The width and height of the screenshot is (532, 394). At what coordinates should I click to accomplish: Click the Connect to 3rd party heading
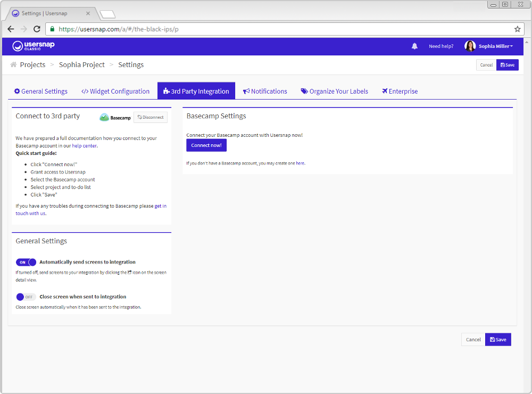[x=47, y=116]
